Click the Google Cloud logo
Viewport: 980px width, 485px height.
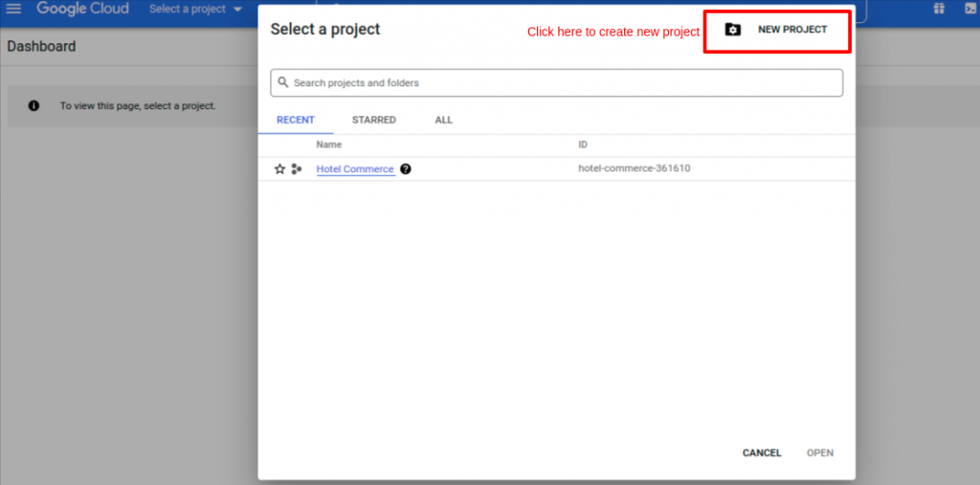(x=82, y=9)
